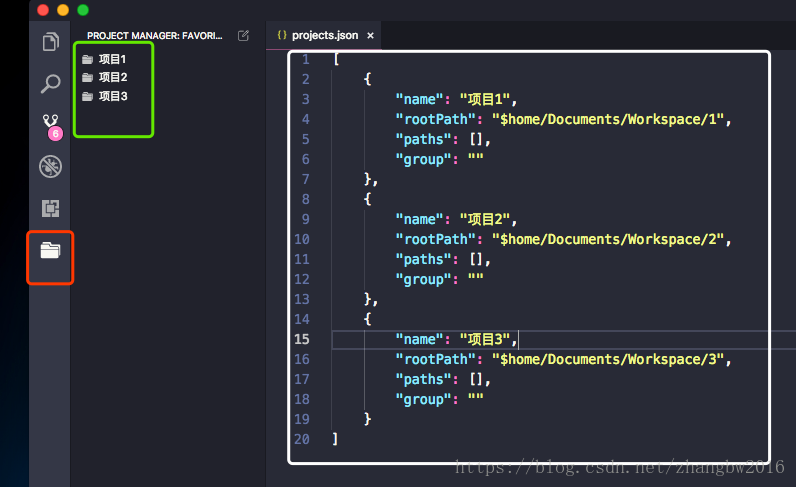Click the "项目1" name value on line 3
This screenshot has width=796, height=487.
485,99
